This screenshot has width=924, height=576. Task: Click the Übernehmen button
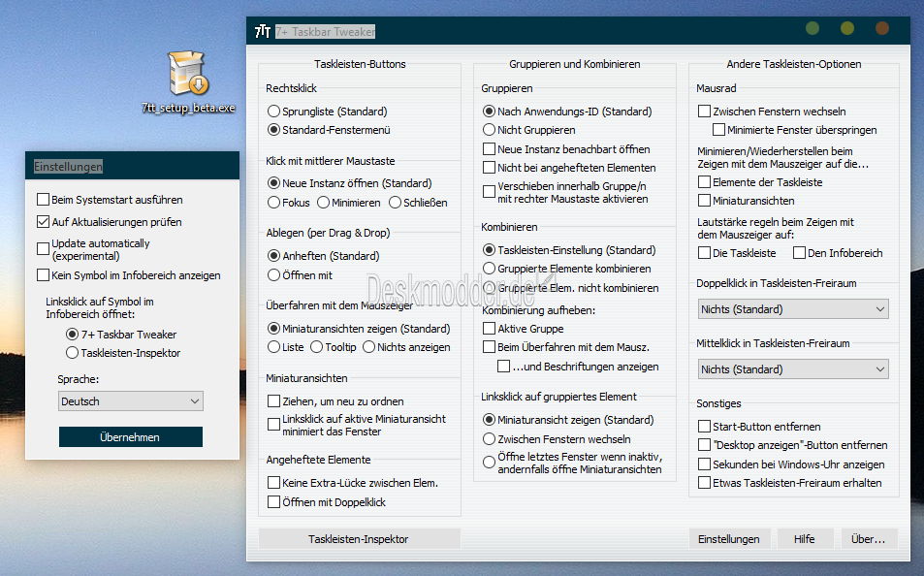pyautogui.click(x=130, y=437)
